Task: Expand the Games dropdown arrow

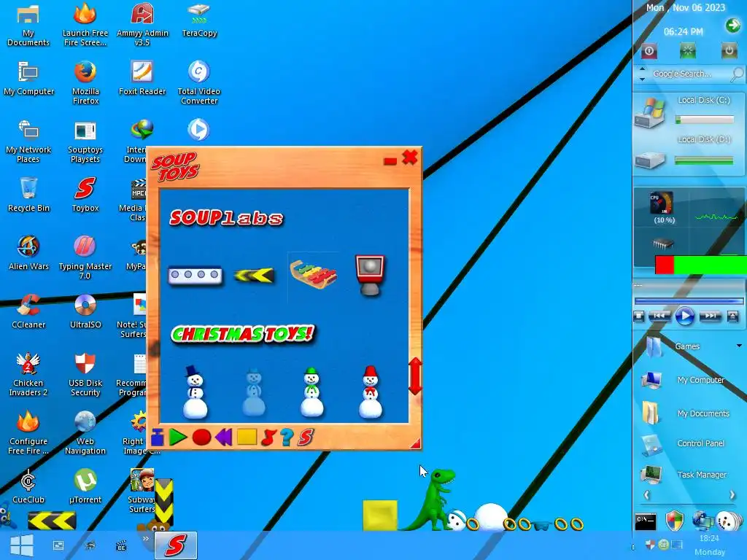Action: click(739, 346)
